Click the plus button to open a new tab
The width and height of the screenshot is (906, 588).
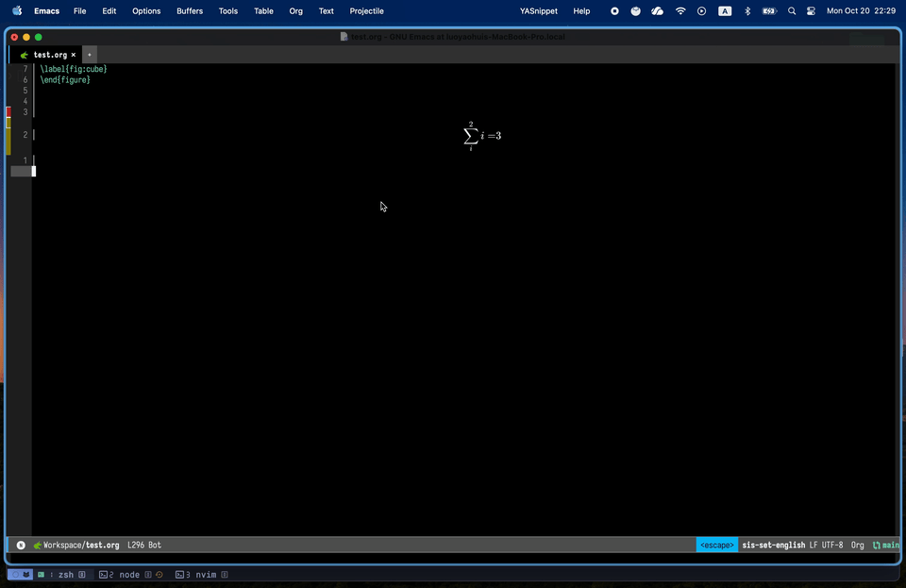pyautogui.click(x=89, y=54)
